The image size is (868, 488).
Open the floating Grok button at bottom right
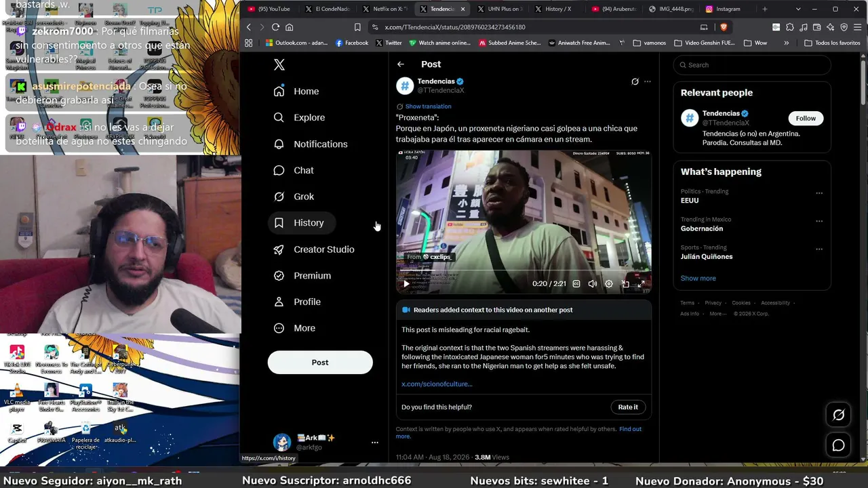(x=839, y=415)
